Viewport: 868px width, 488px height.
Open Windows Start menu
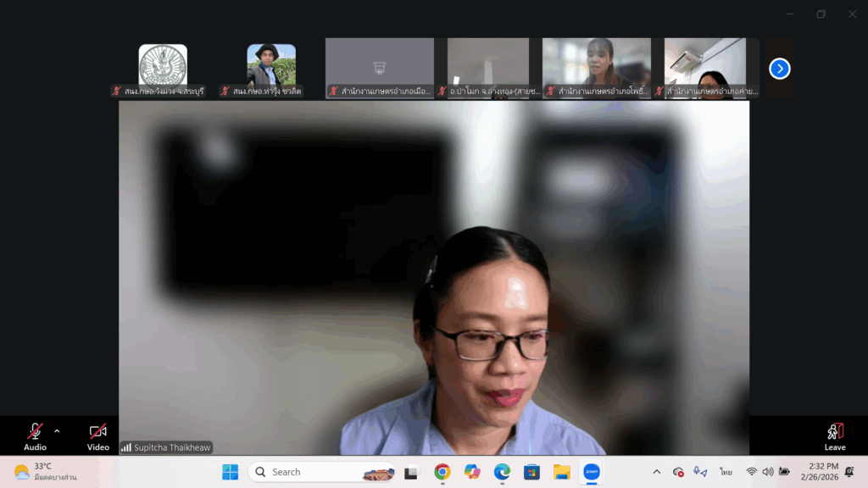point(230,472)
